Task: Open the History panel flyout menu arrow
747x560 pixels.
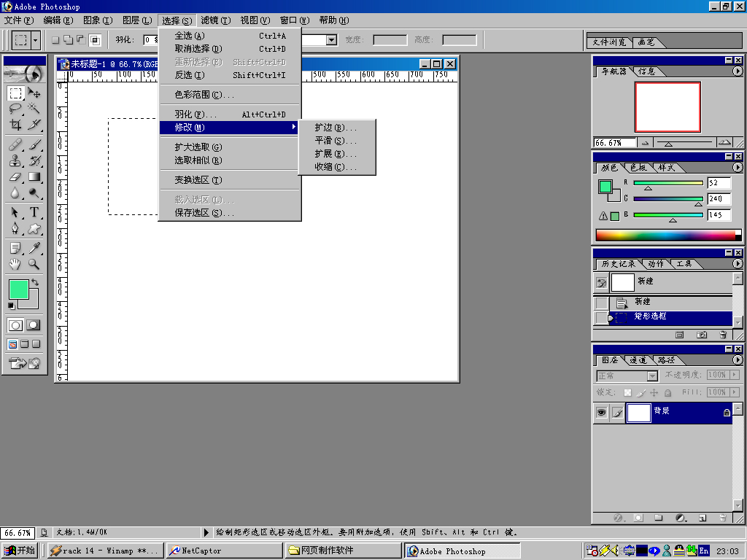Action: (737, 263)
